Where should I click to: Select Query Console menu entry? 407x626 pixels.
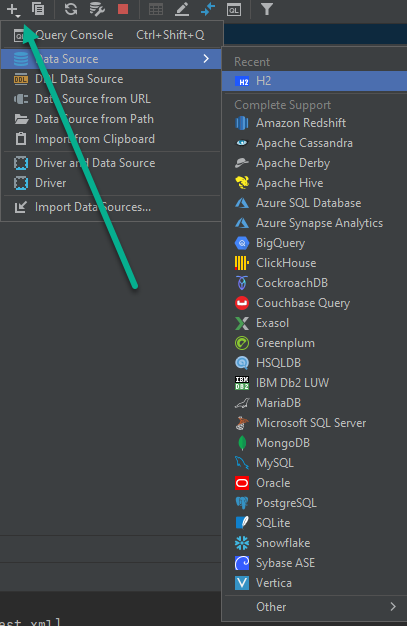point(111,35)
